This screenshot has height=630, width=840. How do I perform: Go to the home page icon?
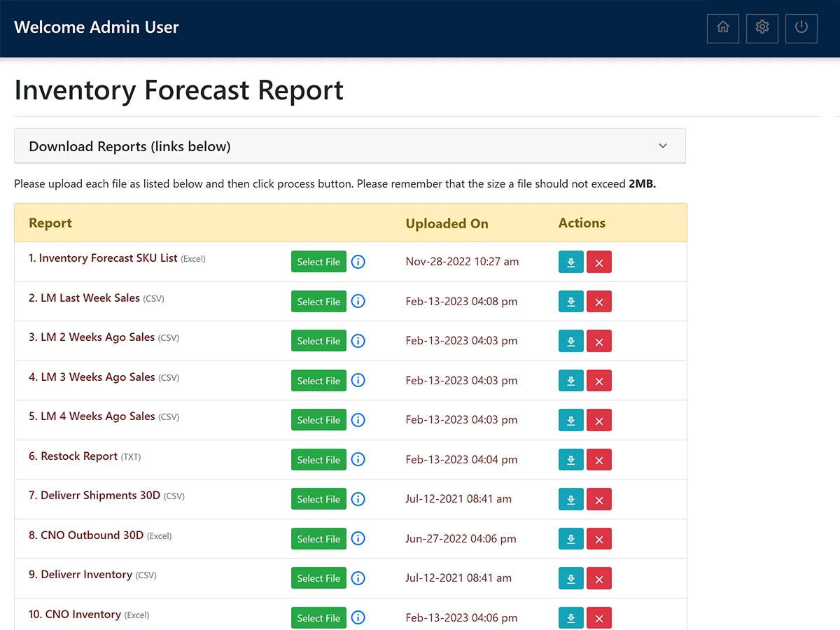(723, 28)
